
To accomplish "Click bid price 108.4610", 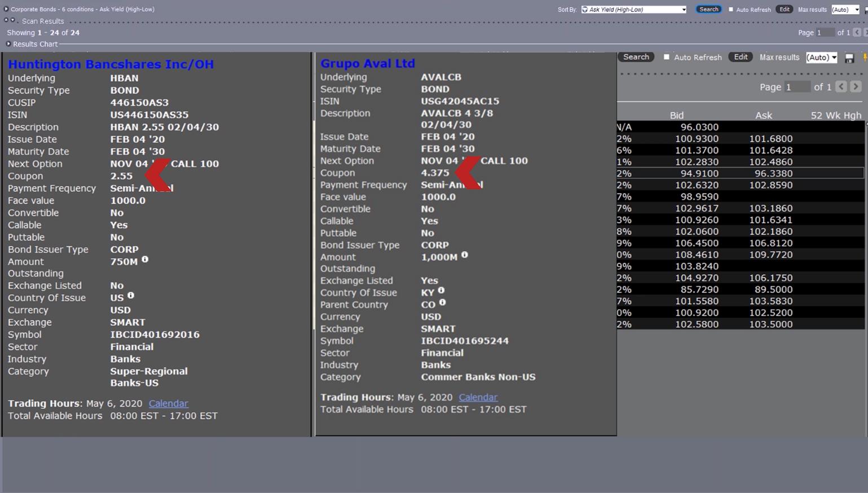I will [697, 254].
